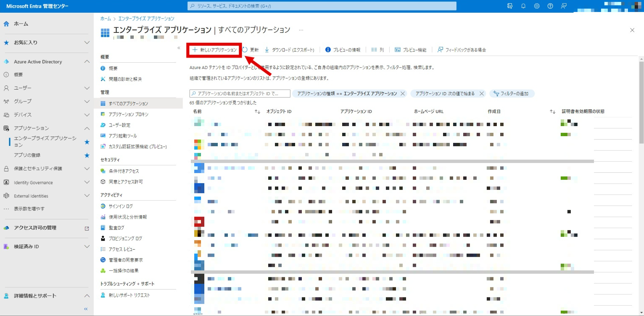Remove the アプリケーションの種類 filter

[403, 94]
